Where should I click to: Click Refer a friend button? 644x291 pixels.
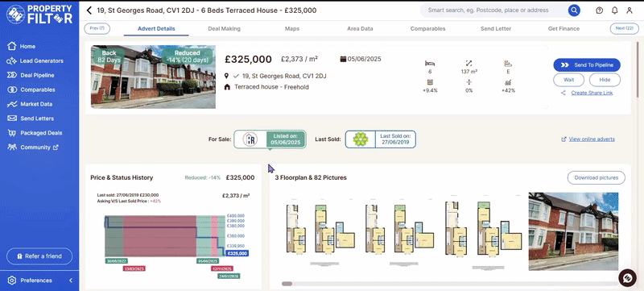coord(39,256)
